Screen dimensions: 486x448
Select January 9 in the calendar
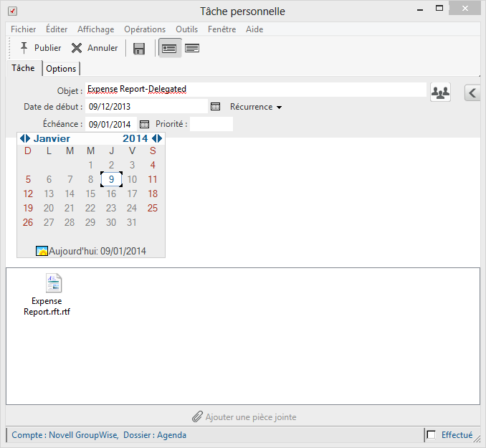coord(111,179)
